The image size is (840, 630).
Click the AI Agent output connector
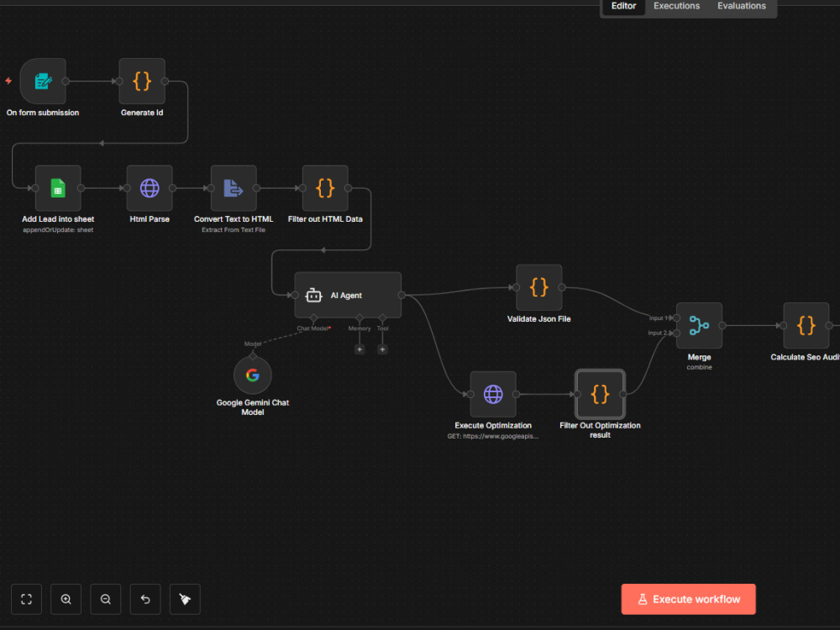[402, 295]
